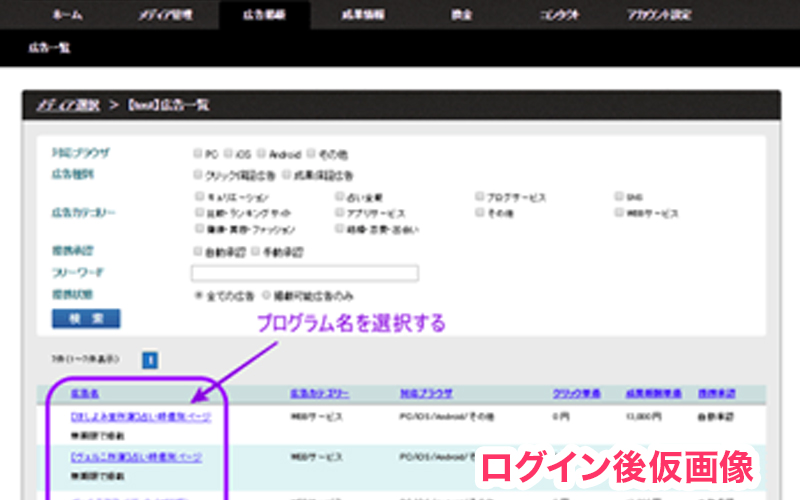This screenshot has height=500, width=800.
Task: Select the 全ての広告 radio button
Action: 198,296
